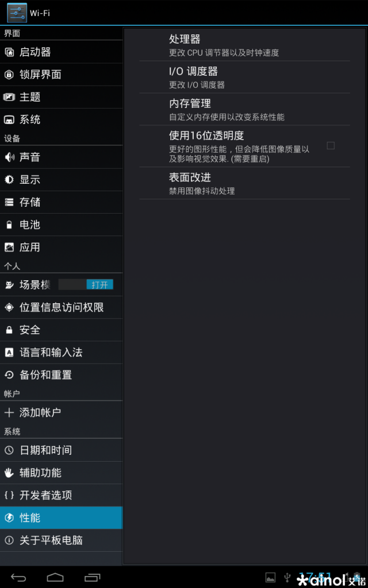Tap the Android back navigation button
The height and width of the screenshot is (588, 368).
tap(18, 577)
